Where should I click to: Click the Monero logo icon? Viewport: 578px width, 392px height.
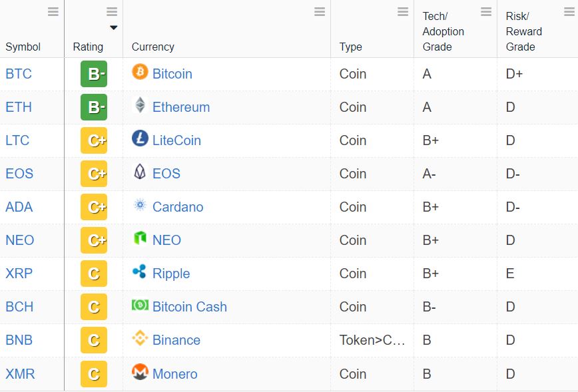[140, 372]
